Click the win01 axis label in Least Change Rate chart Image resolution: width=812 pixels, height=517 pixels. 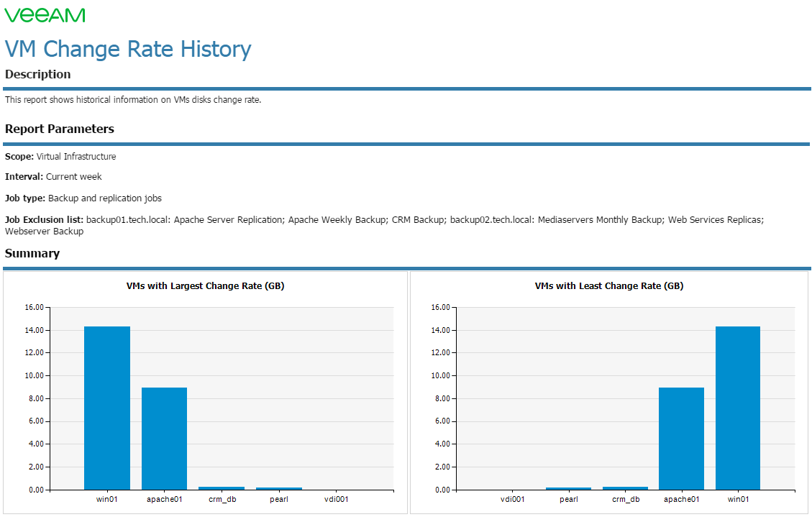click(x=738, y=500)
